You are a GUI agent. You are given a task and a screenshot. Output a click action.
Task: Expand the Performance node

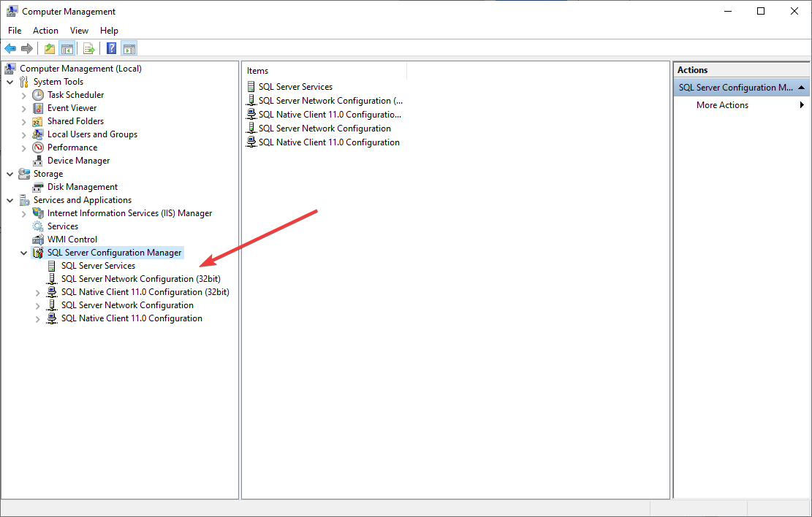click(x=23, y=148)
